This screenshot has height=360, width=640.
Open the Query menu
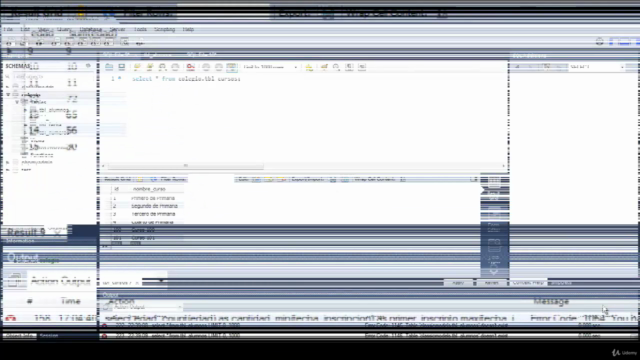pos(64,29)
